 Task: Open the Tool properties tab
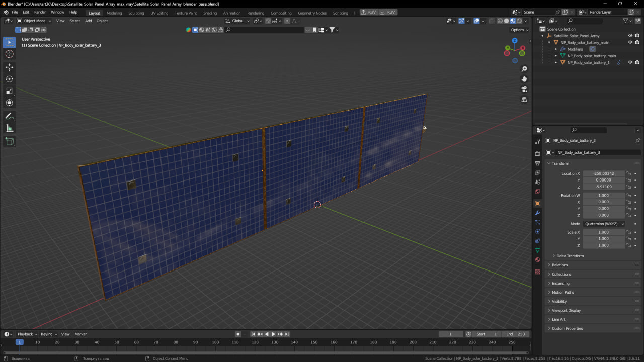tap(538, 142)
